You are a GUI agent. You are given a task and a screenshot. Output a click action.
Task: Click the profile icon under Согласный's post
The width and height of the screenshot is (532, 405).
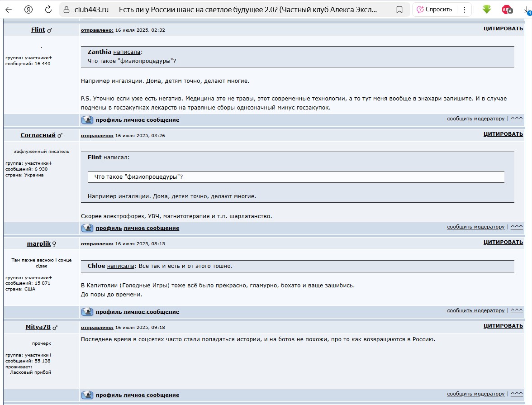(x=87, y=228)
